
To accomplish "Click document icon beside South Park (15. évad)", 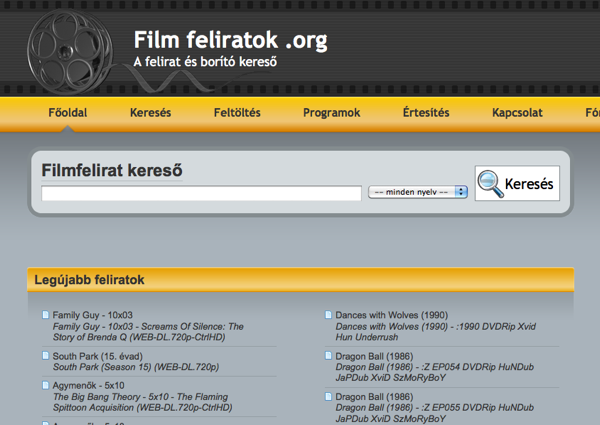I will pos(46,356).
